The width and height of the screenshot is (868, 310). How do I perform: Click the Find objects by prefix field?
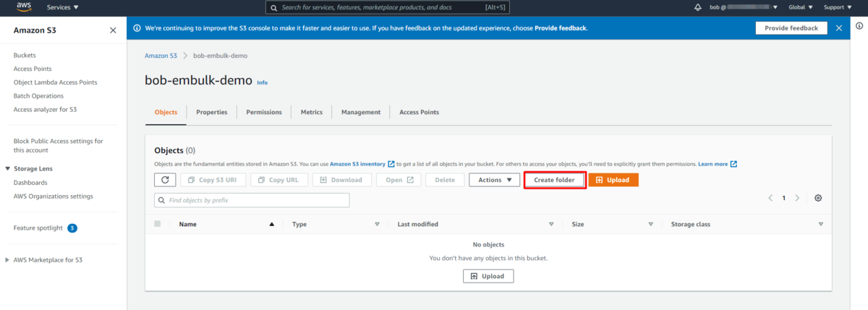point(252,200)
